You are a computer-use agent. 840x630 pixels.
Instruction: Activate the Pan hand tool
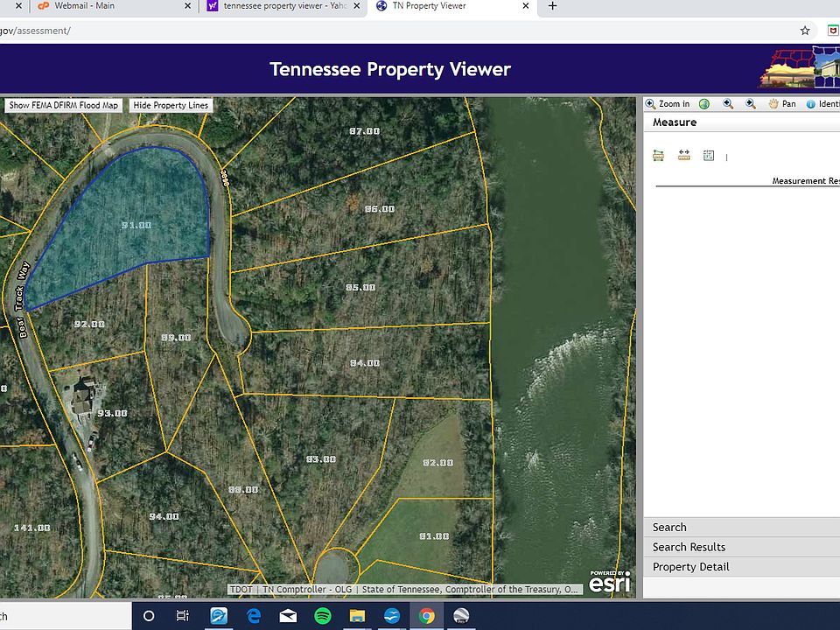point(782,104)
